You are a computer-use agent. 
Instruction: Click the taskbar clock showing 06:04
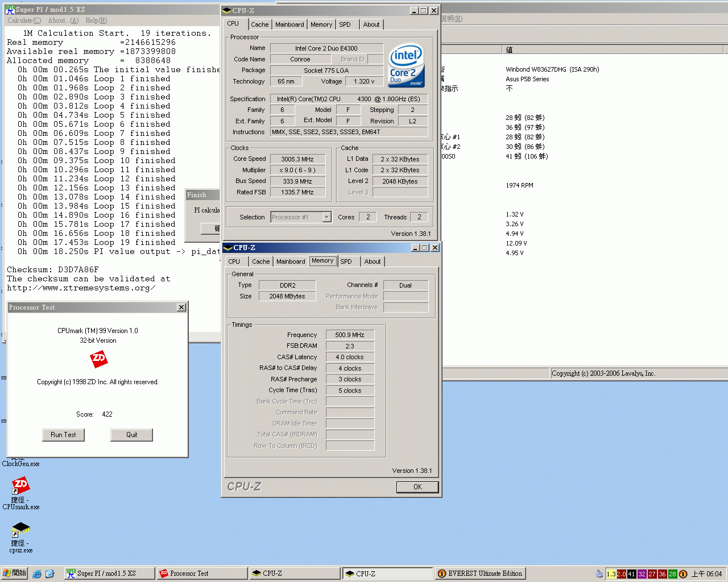point(706,574)
